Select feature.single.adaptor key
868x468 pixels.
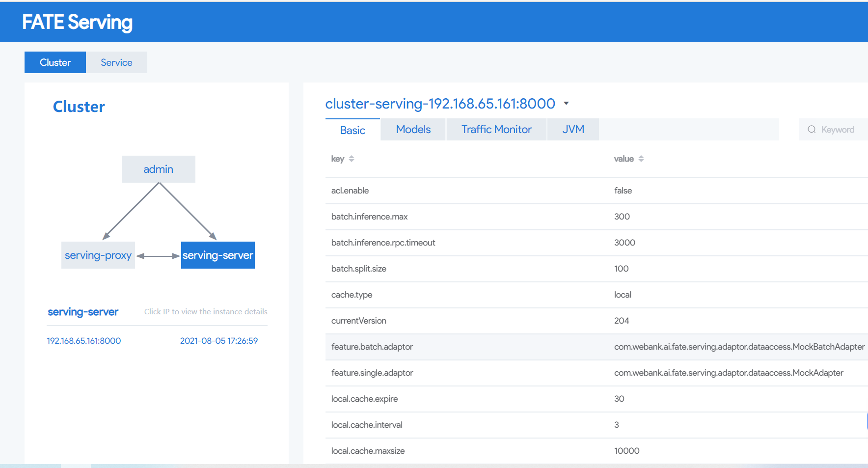pyautogui.click(x=372, y=373)
